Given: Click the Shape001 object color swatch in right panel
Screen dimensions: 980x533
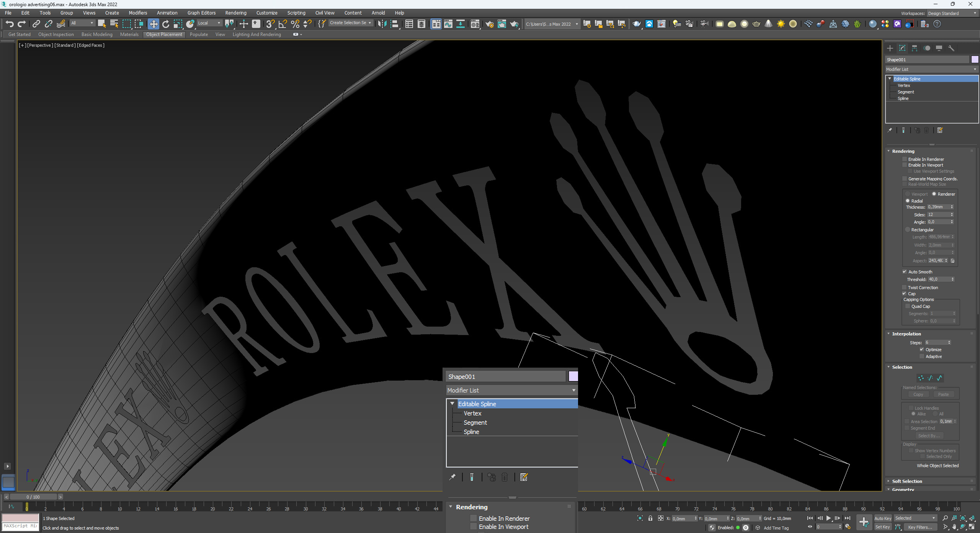Looking at the screenshot, I should pos(975,59).
